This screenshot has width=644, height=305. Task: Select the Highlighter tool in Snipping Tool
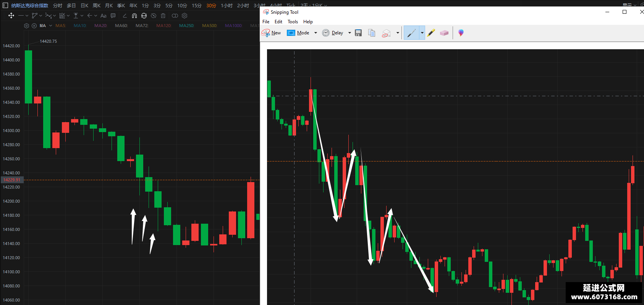(431, 33)
